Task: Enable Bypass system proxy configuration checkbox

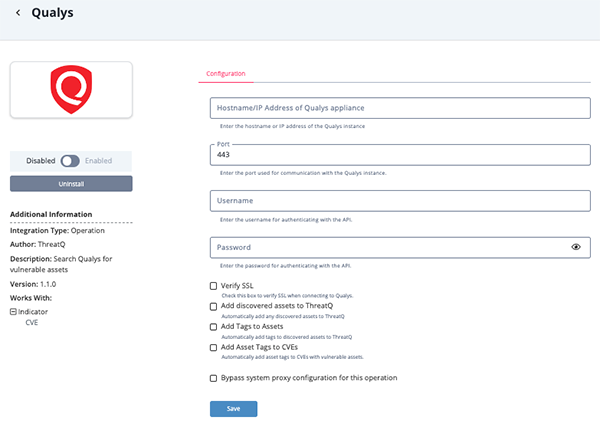Action: click(x=214, y=378)
